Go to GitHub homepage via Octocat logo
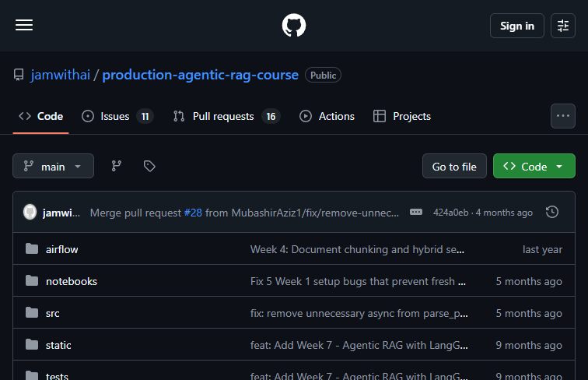 [294, 26]
